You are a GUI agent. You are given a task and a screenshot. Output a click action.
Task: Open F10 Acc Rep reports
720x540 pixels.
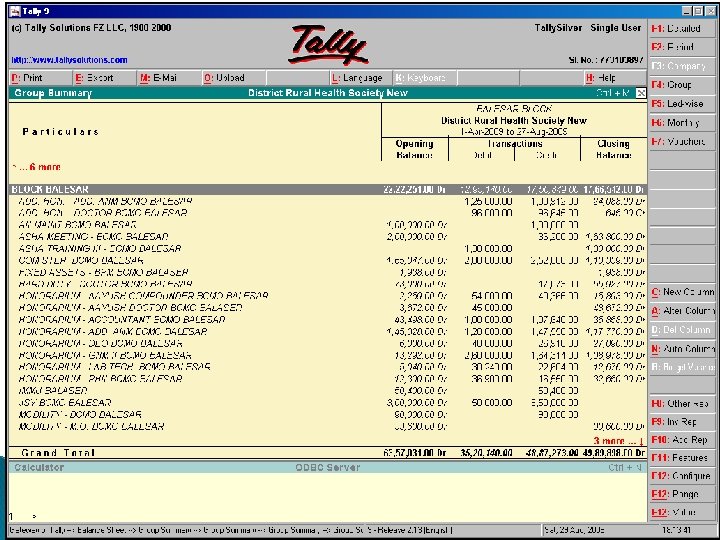pos(682,440)
